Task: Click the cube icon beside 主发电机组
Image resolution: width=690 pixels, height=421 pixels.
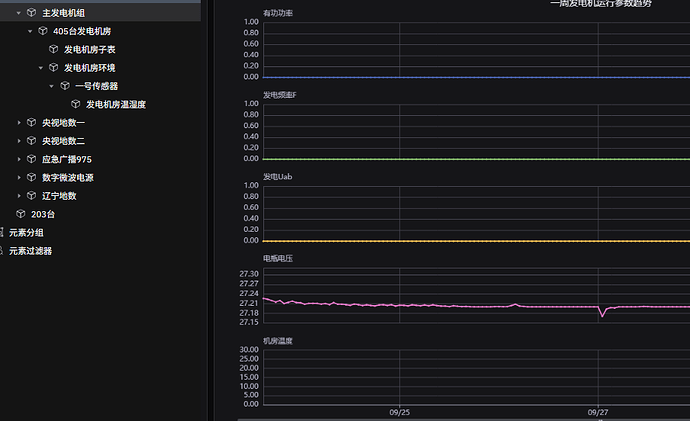Action: click(x=31, y=13)
